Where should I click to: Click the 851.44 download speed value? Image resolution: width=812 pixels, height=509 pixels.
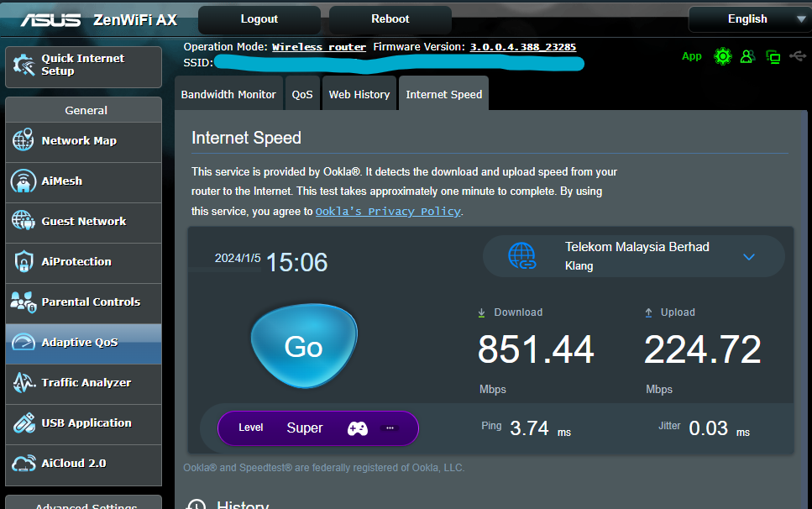(x=536, y=349)
